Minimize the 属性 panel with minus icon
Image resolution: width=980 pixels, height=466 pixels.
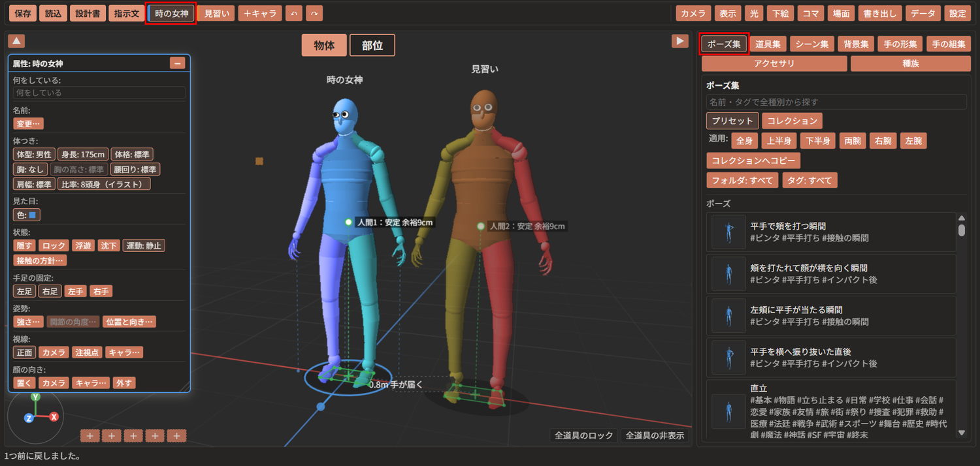tap(178, 63)
